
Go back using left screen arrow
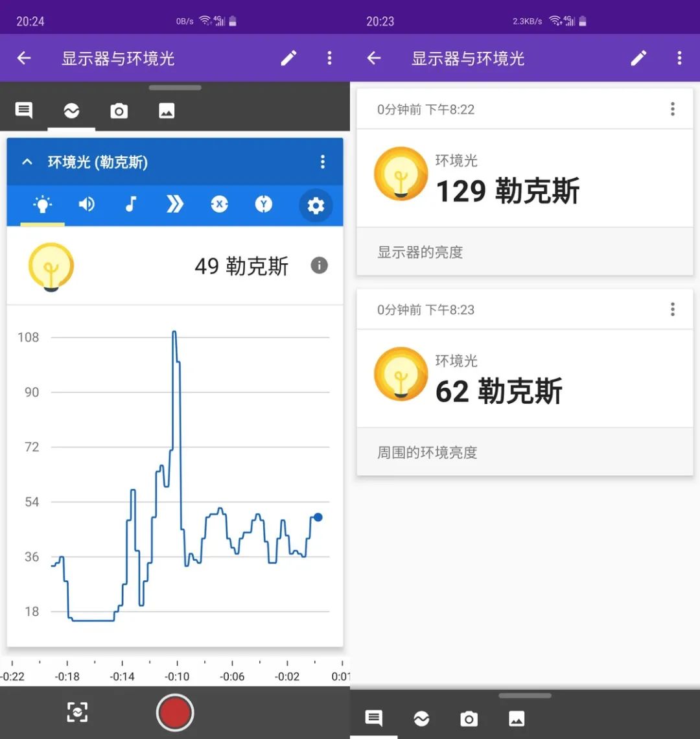[x=24, y=58]
